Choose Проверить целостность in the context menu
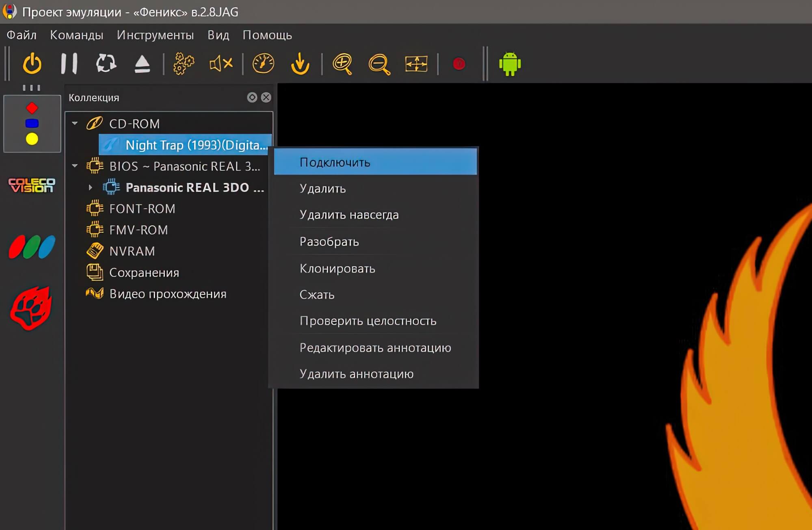 pos(375,321)
